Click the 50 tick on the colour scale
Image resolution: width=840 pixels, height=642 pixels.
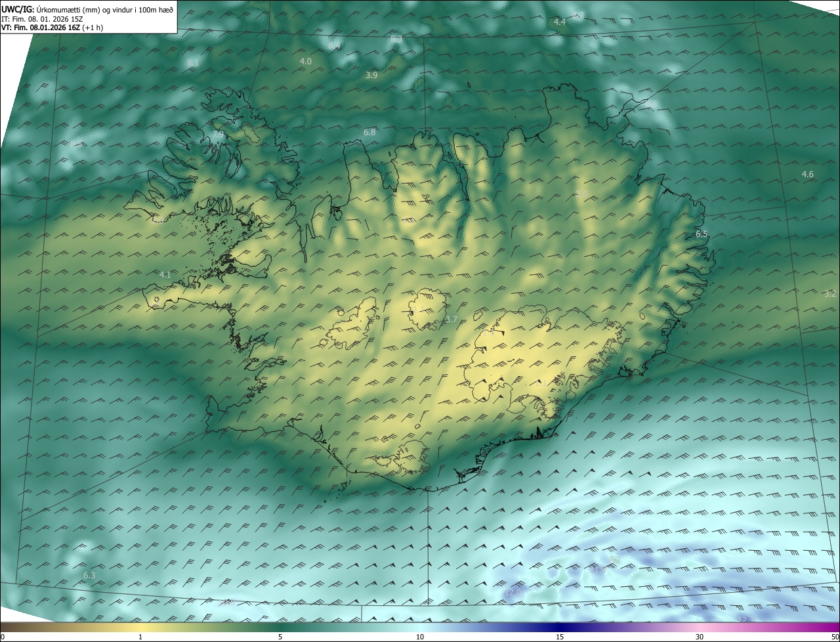(835, 637)
